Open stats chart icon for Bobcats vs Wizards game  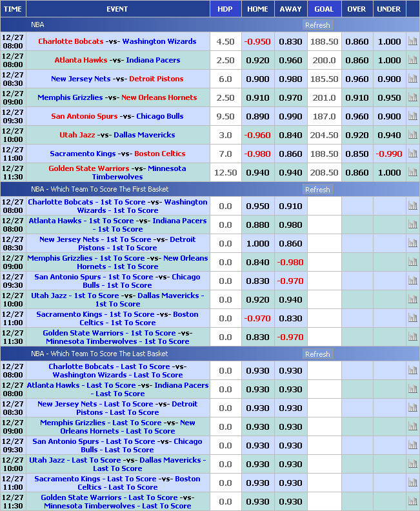pyautogui.click(x=412, y=41)
